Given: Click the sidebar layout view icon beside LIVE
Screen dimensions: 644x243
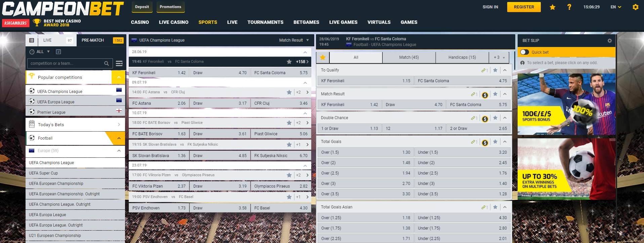Looking at the screenshot, I should pos(32,40).
